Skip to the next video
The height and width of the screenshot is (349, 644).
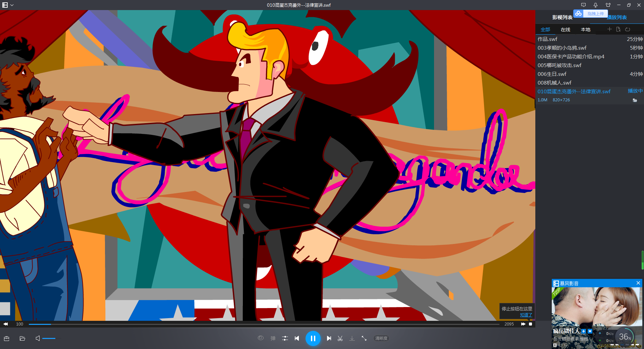coord(329,338)
